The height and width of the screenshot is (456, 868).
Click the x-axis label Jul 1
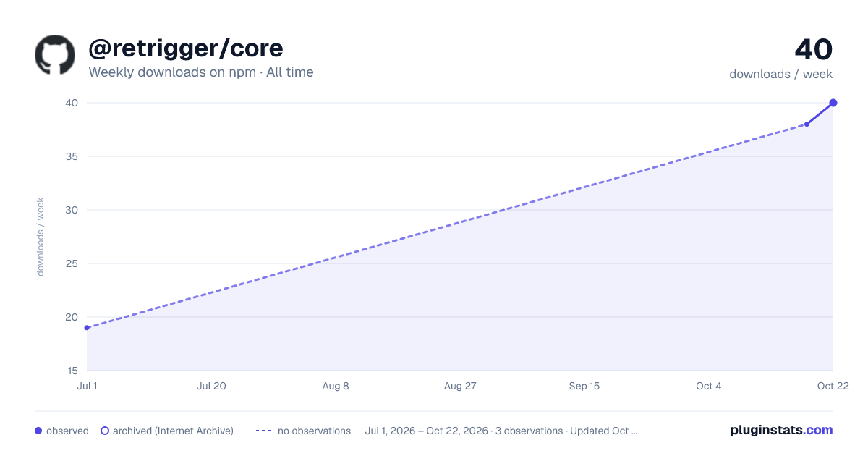(x=87, y=386)
